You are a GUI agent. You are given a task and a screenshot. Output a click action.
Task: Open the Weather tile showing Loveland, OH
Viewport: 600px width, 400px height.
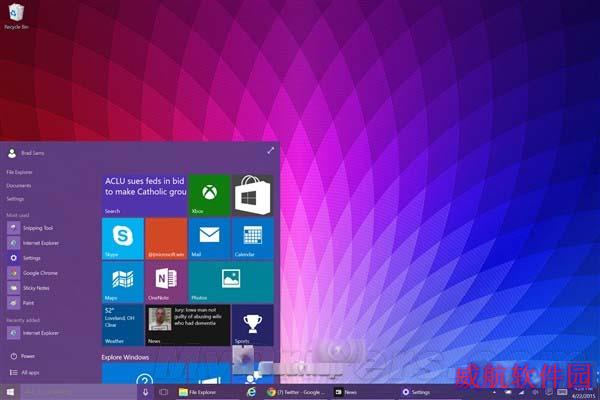coord(123,325)
